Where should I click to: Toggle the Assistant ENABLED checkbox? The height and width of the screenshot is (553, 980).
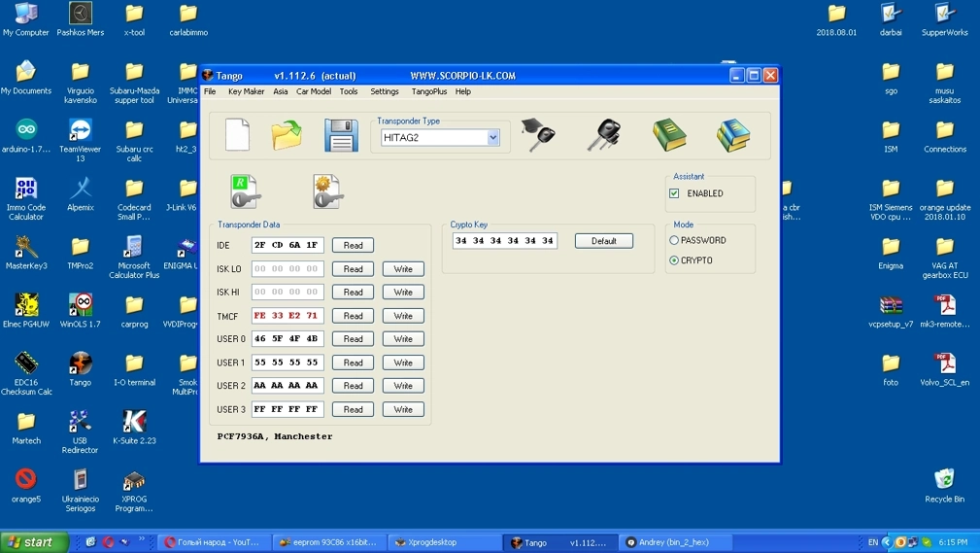[x=674, y=193]
